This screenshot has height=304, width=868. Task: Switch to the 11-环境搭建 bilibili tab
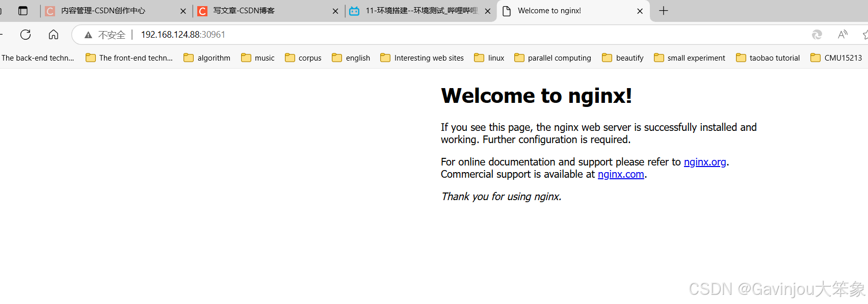click(420, 11)
